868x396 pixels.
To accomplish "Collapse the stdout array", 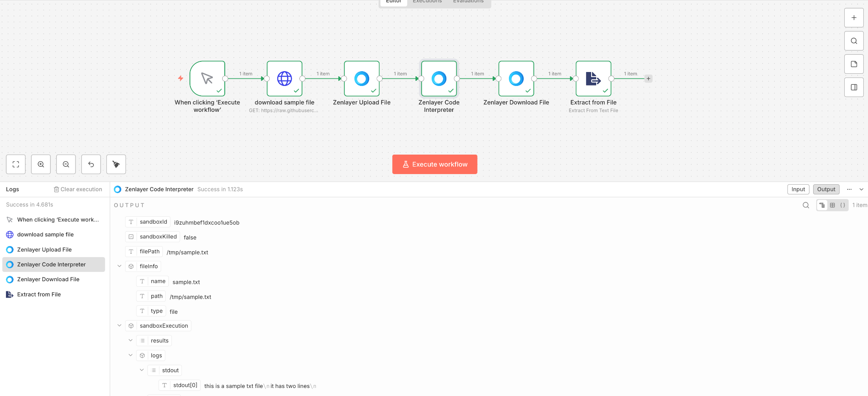I will pos(142,370).
